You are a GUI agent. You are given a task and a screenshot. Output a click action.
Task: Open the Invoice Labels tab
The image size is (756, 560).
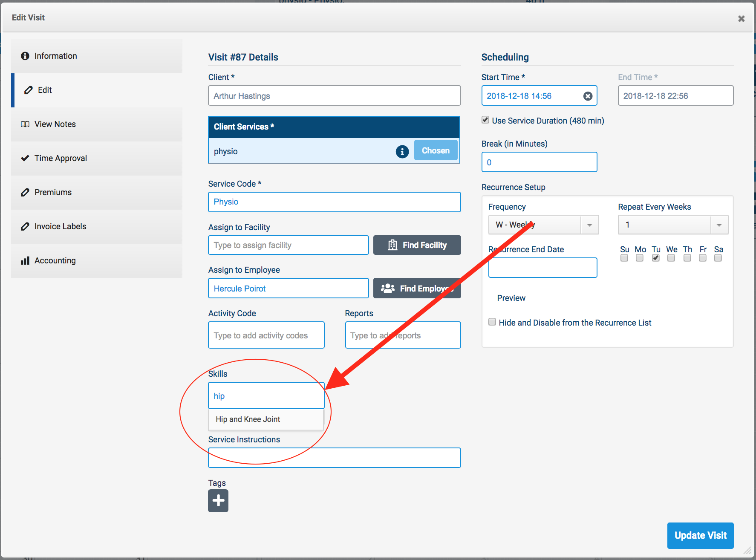[60, 226]
